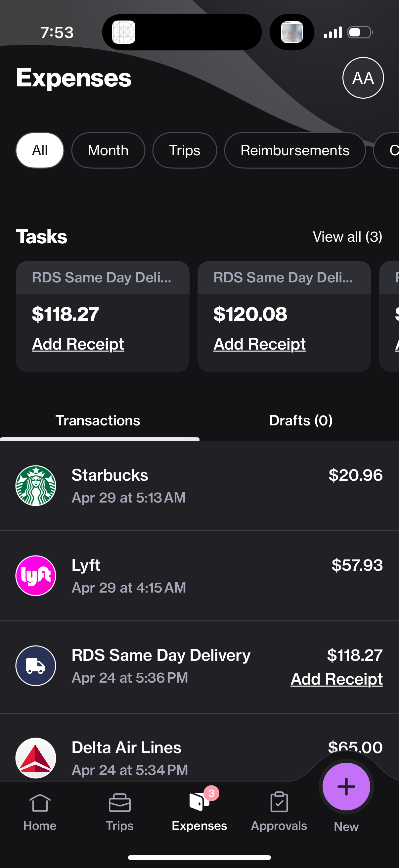
Task: Tap the RDS delivery truck icon
Action: pyautogui.click(x=36, y=665)
